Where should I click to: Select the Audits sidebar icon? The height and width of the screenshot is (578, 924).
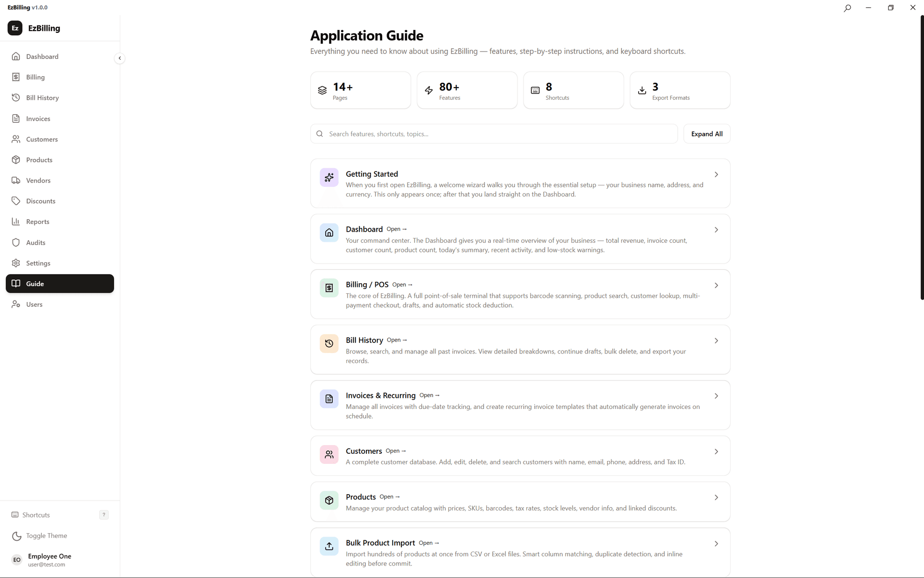click(x=16, y=242)
